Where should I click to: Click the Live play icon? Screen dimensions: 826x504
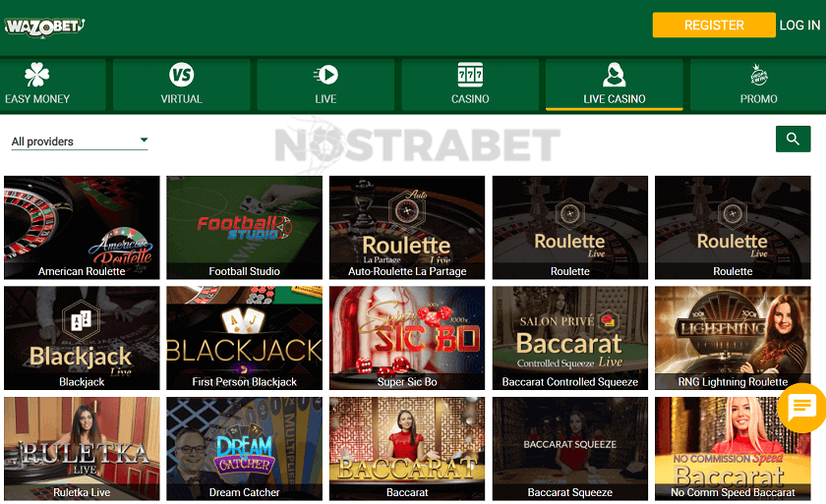[x=325, y=75]
